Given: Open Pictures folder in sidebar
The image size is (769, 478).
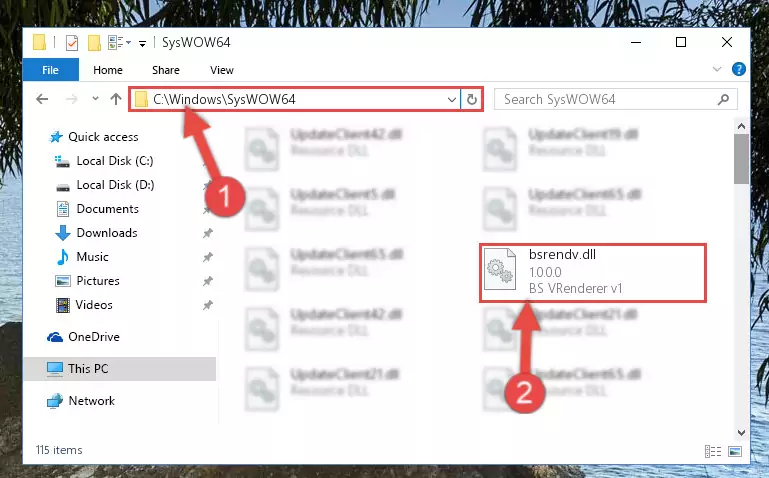Looking at the screenshot, I should click(98, 281).
